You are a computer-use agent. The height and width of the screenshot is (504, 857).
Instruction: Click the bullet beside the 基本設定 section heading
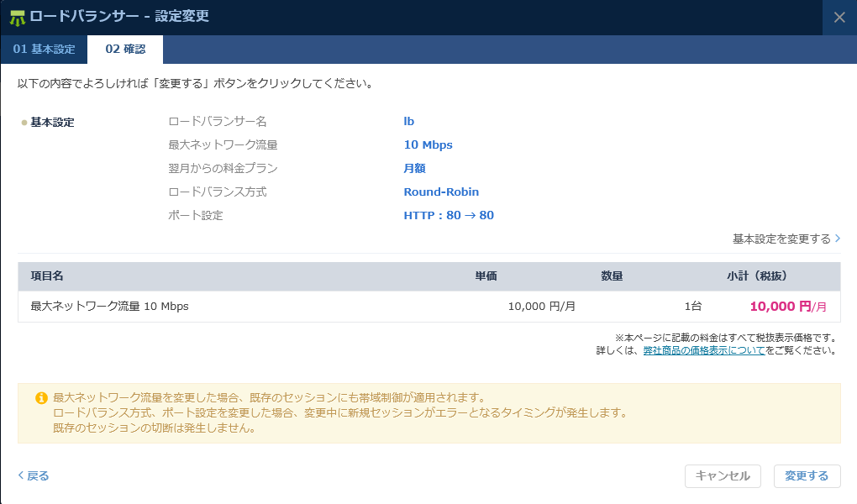[x=24, y=123]
